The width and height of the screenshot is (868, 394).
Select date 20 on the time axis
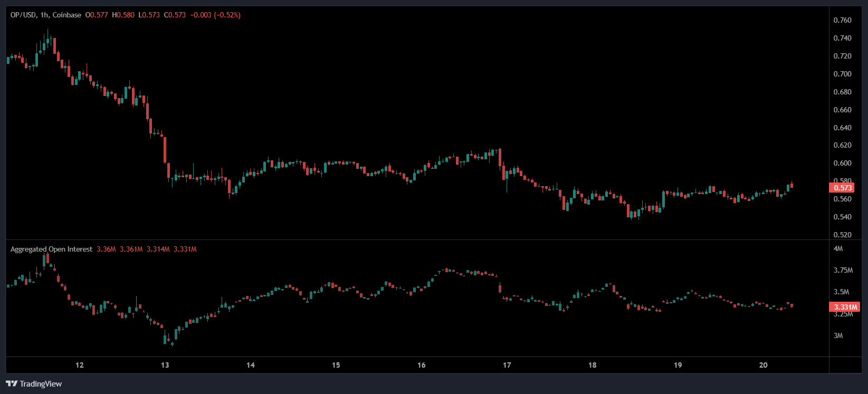(763, 365)
